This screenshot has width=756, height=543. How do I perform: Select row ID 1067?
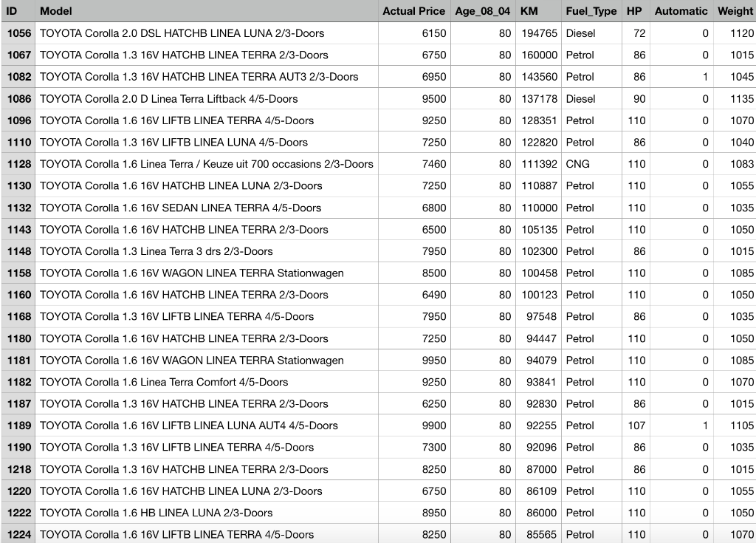(18, 55)
